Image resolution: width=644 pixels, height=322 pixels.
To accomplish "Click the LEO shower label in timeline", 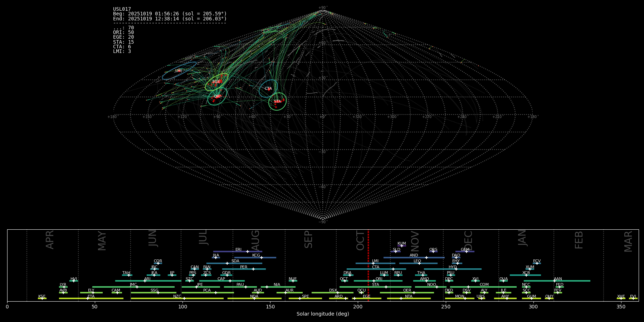I will click(x=417, y=261).
